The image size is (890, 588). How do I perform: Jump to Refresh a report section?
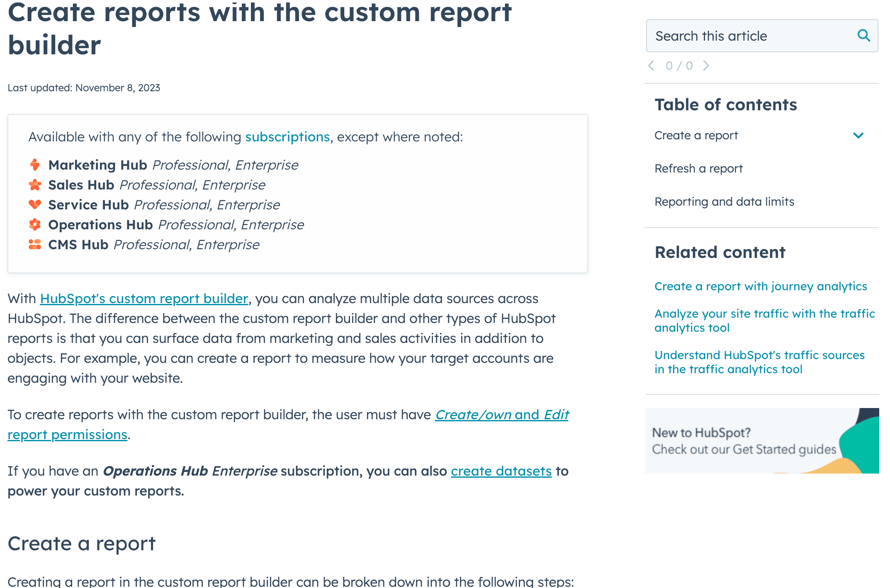(x=698, y=168)
